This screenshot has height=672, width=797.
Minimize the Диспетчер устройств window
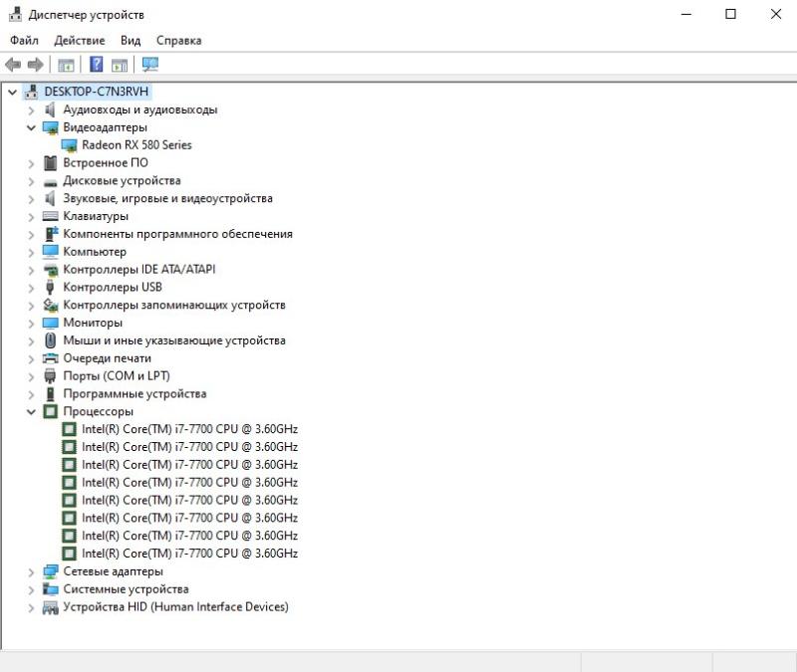(x=686, y=14)
